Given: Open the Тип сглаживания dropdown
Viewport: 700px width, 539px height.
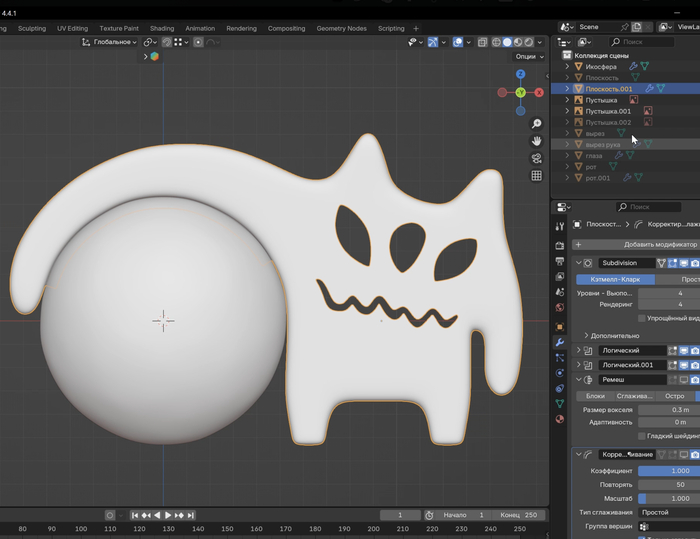Looking at the screenshot, I should click(x=668, y=512).
